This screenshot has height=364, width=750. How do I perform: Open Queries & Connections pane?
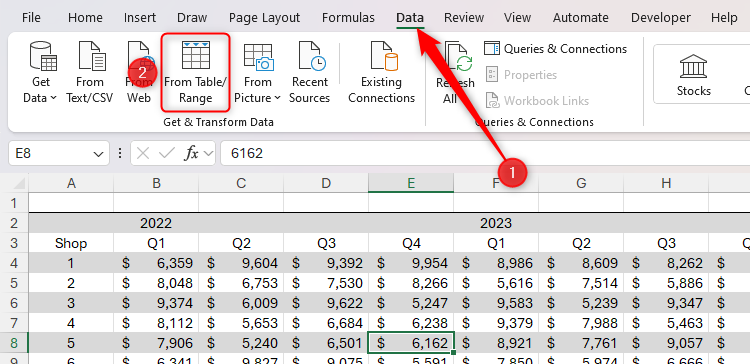click(x=555, y=49)
